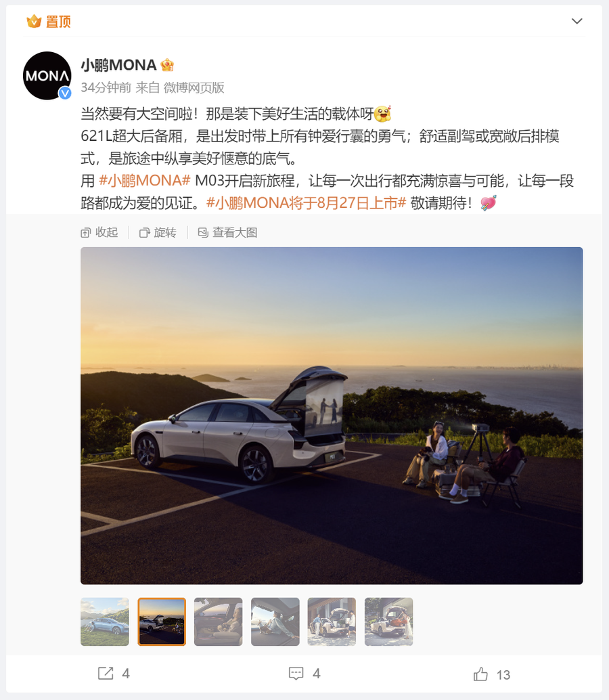Rotate the image using 旋转
The width and height of the screenshot is (609, 700).
click(158, 233)
